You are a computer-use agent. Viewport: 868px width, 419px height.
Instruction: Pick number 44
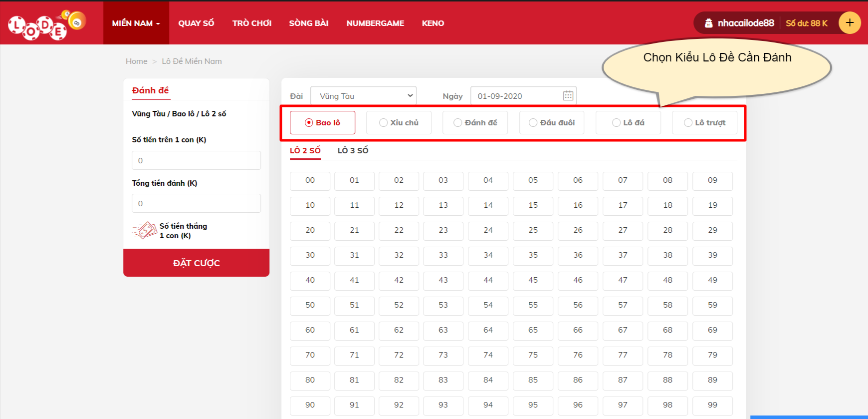click(488, 281)
